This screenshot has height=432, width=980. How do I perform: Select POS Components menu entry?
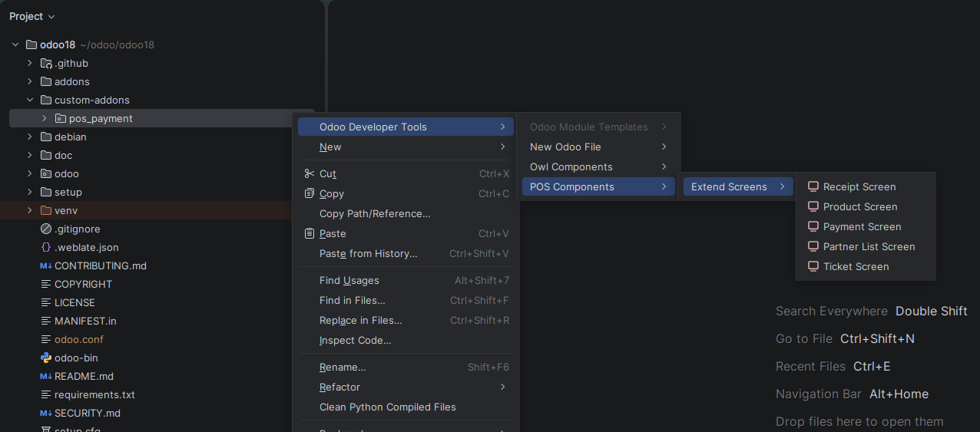(x=598, y=186)
